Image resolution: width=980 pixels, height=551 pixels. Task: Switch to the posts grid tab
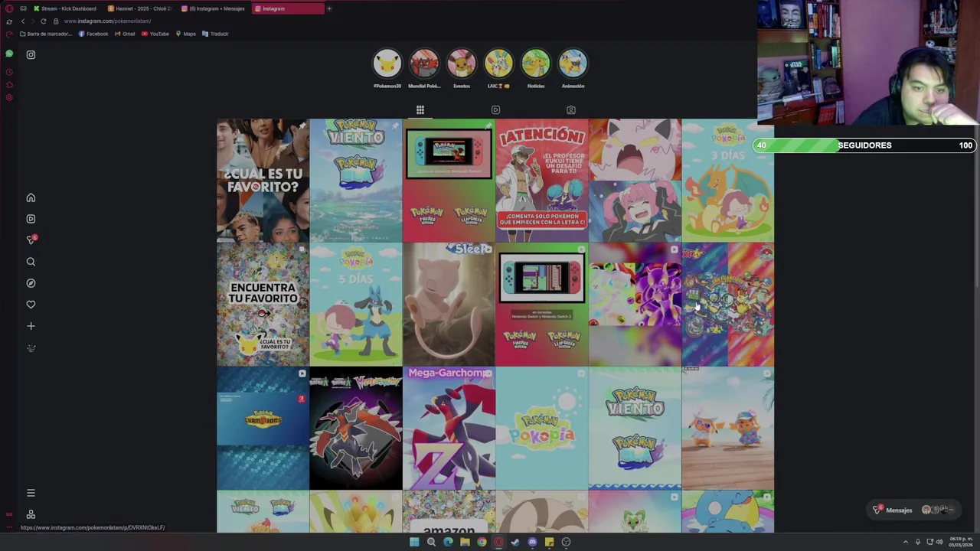click(420, 110)
